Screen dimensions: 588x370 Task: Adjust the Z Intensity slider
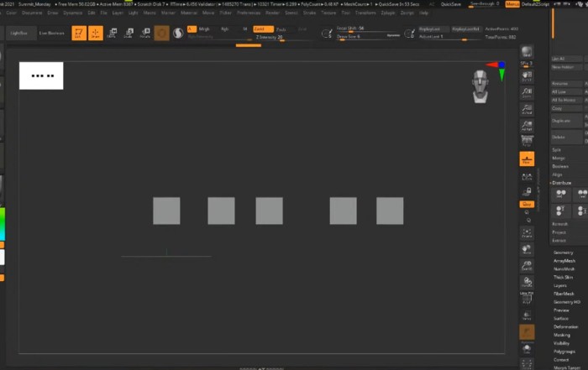click(x=269, y=38)
